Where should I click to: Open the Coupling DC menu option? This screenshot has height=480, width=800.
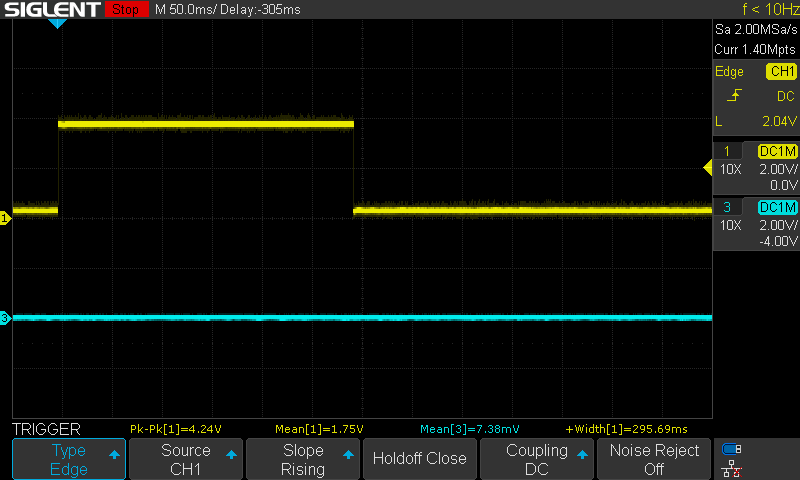click(537, 459)
